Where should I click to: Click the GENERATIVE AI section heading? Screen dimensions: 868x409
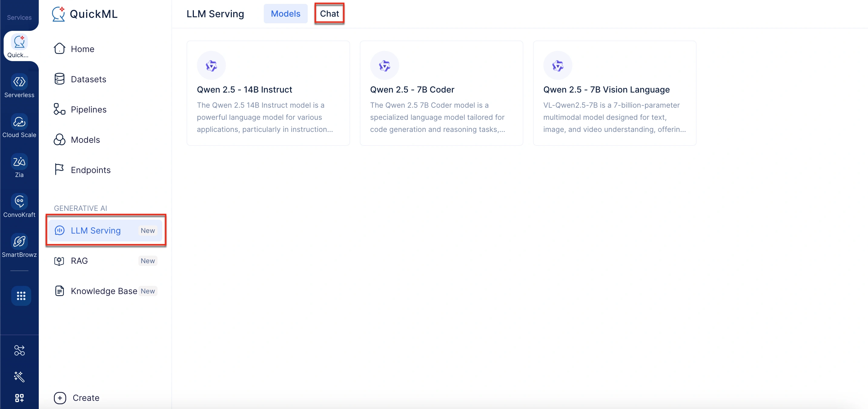pos(81,208)
